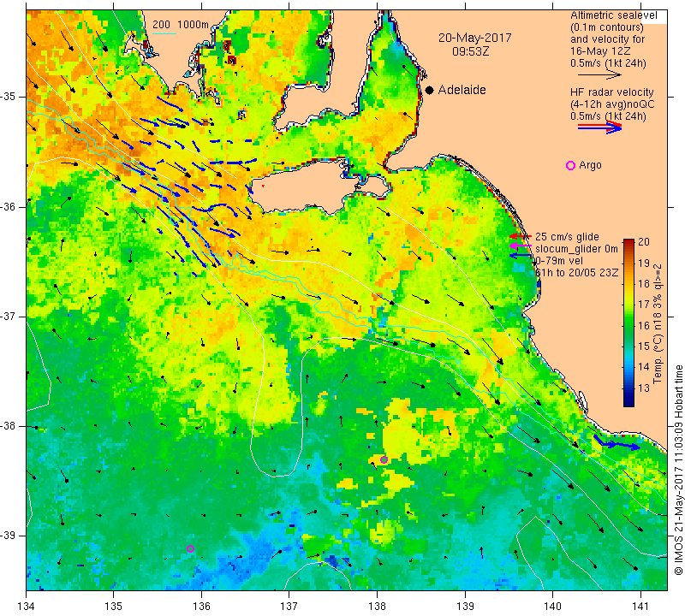Screen dimensions: 685x616
Task: Select the 'slocum_glider 0m' label
Action: [x=576, y=249]
